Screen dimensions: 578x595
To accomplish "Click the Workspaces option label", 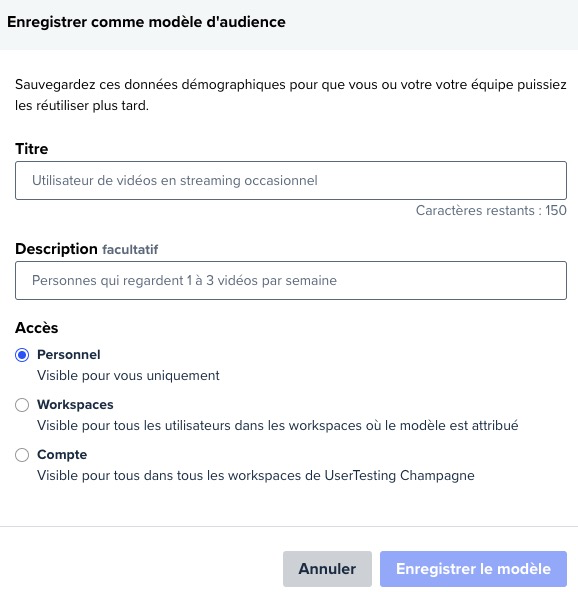I will coord(75,405).
